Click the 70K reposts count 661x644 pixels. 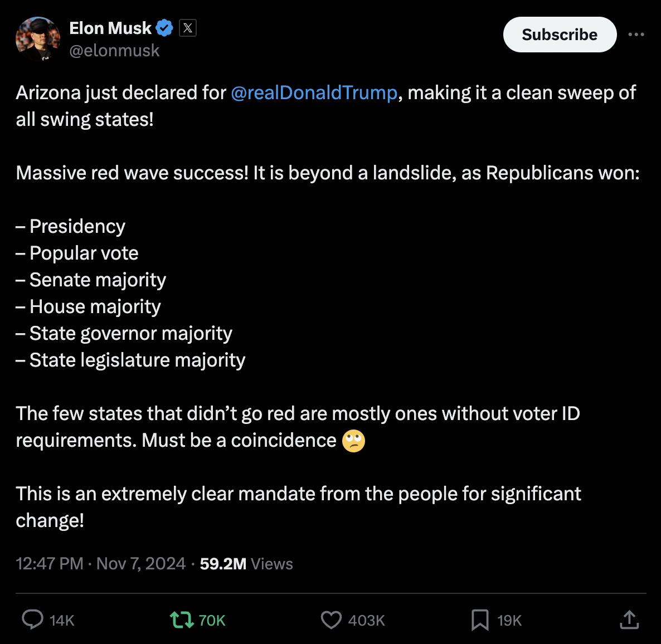coord(212,621)
